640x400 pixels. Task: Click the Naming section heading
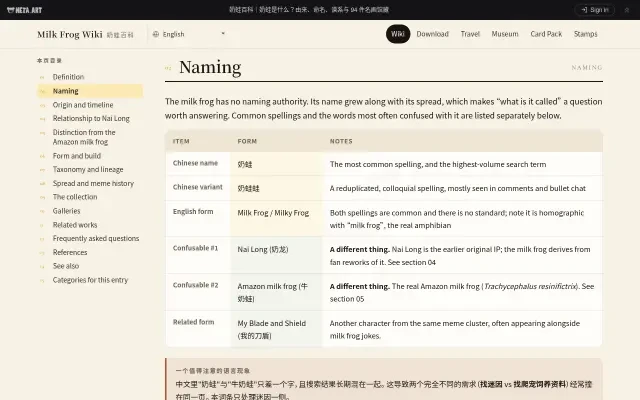click(x=210, y=67)
